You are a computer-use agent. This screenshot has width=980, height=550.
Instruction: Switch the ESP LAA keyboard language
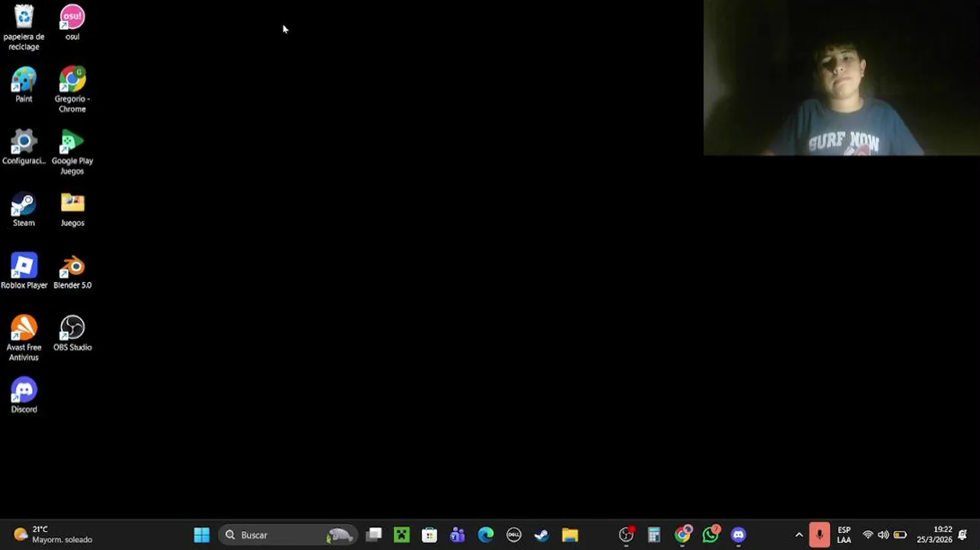(844, 535)
